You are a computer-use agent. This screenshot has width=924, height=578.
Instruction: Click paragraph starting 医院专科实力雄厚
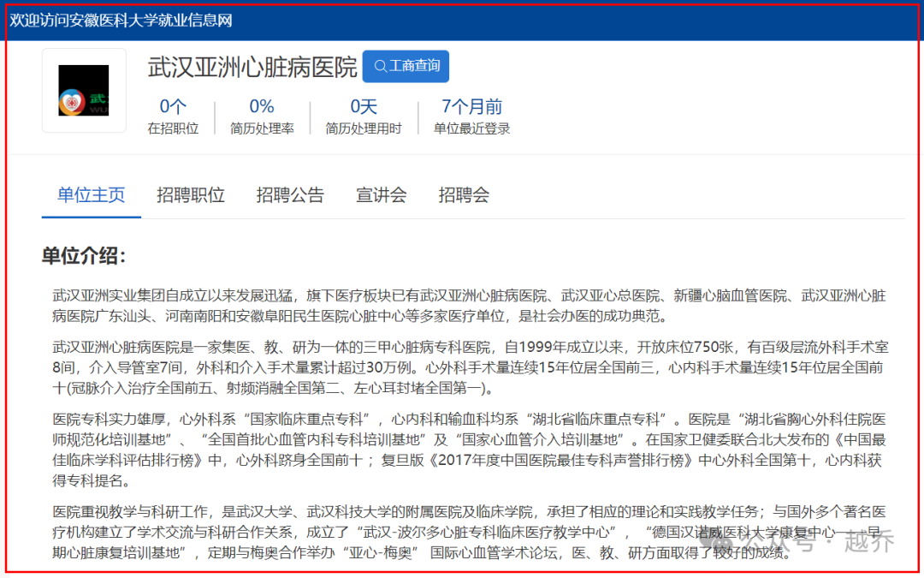tap(469, 450)
